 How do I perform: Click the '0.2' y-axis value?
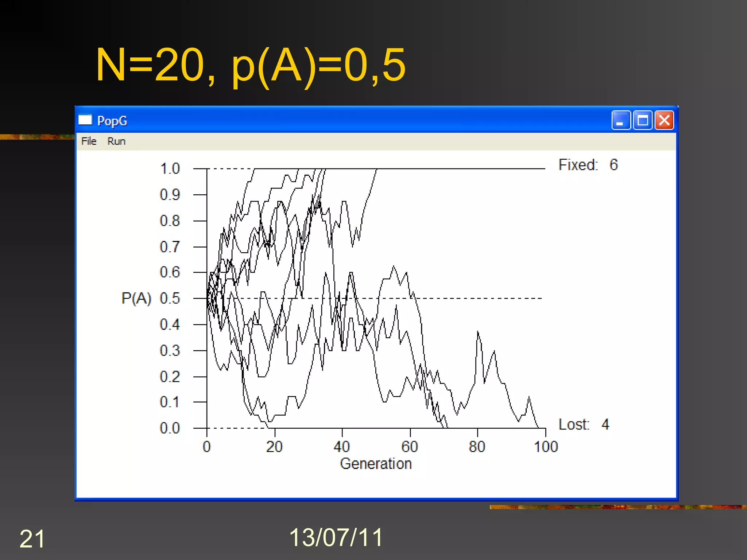pyautogui.click(x=170, y=377)
